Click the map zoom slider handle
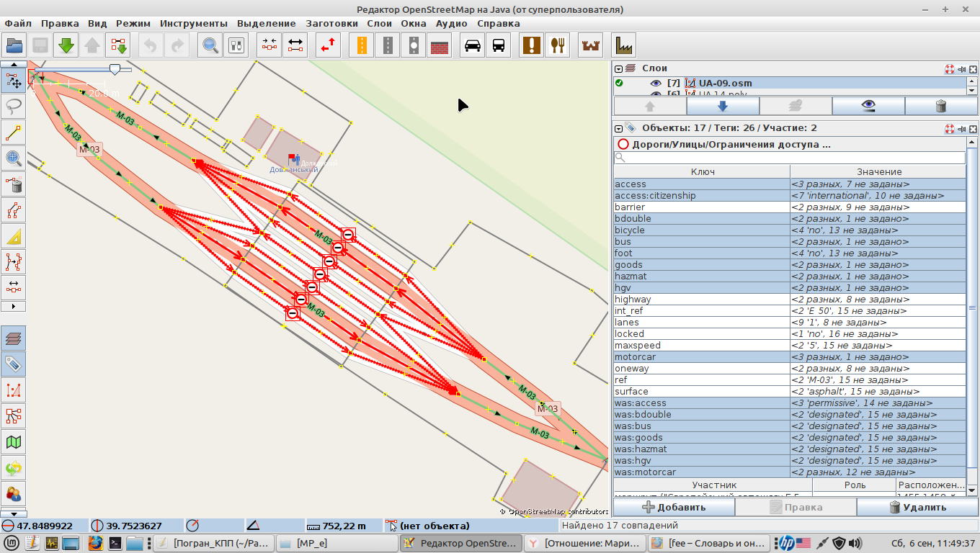The height and width of the screenshot is (553, 980). [115, 68]
